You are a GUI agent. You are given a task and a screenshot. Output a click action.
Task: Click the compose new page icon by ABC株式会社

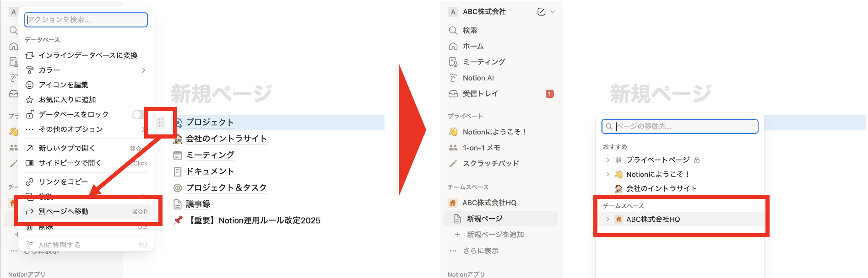click(x=541, y=12)
